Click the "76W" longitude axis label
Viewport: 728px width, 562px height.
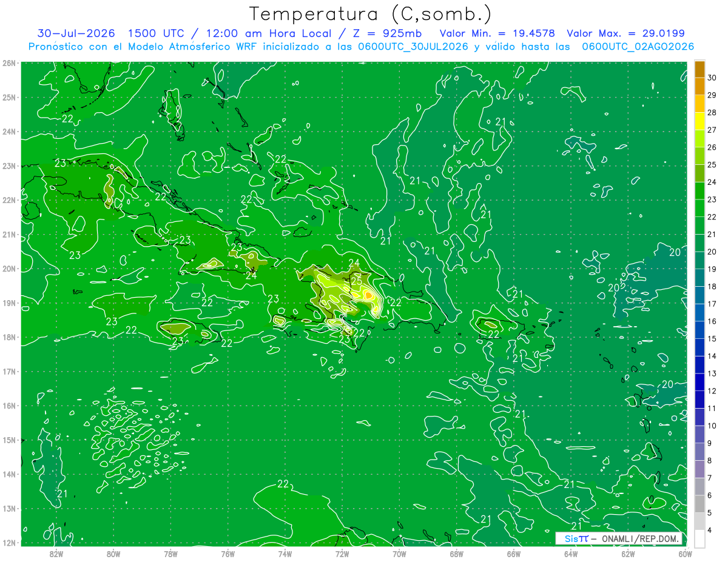pyautogui.click(x=227, y=554)
